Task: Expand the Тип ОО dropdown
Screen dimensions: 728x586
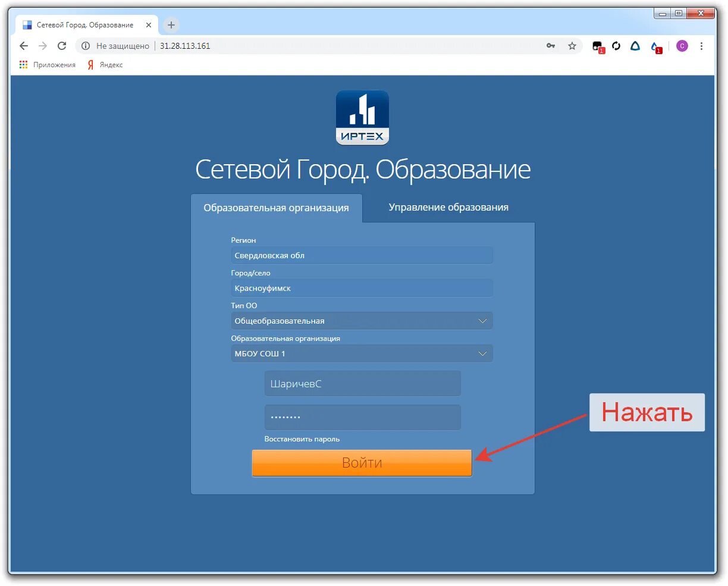Action: click(x=362, y=321)
